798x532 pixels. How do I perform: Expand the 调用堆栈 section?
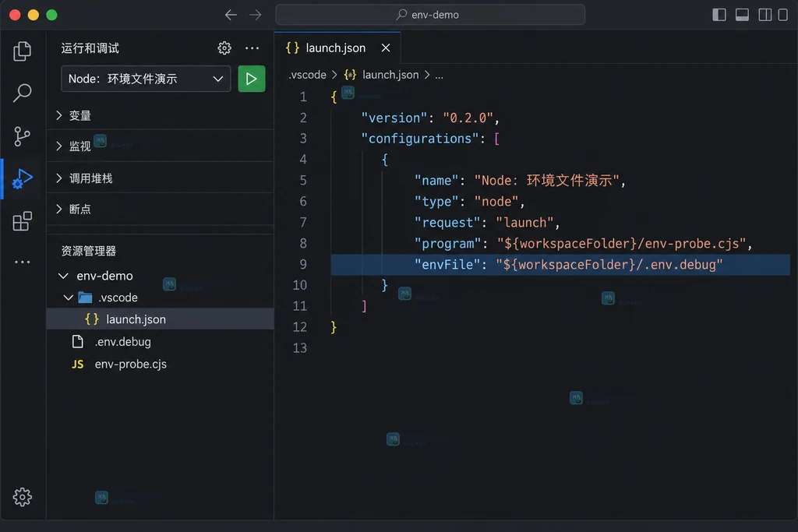160,178
